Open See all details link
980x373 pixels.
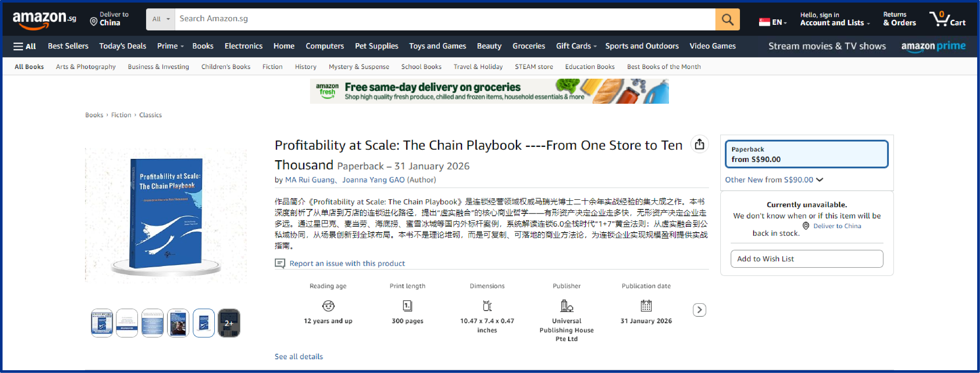(x=299, y=357)
